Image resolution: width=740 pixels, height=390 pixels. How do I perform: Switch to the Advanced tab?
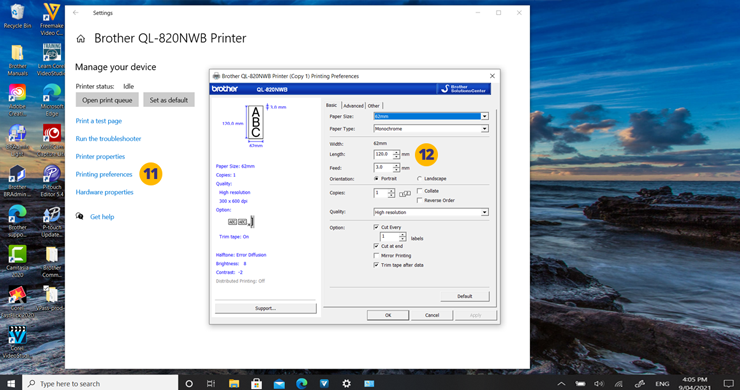353,106
